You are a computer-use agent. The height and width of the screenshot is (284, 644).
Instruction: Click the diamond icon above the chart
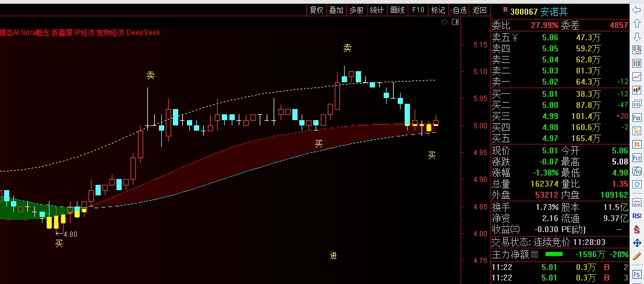pyautogui.click(x=444, y=22)
